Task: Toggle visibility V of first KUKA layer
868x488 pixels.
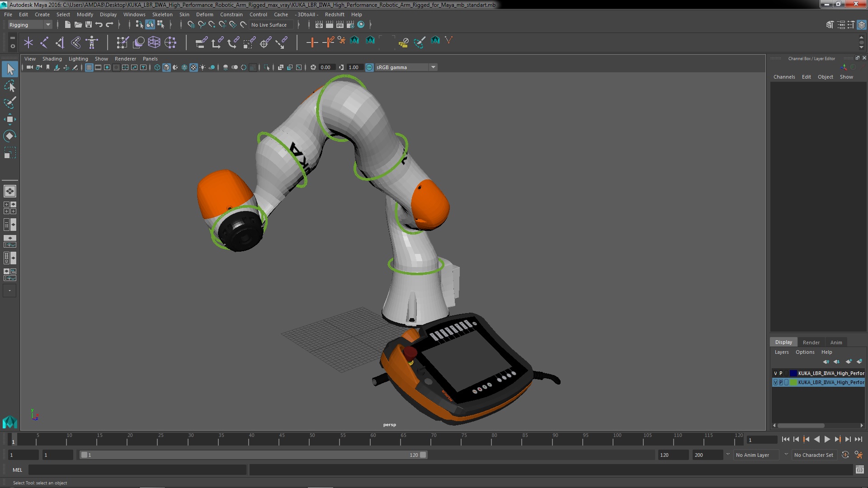Action: (775, 373)
